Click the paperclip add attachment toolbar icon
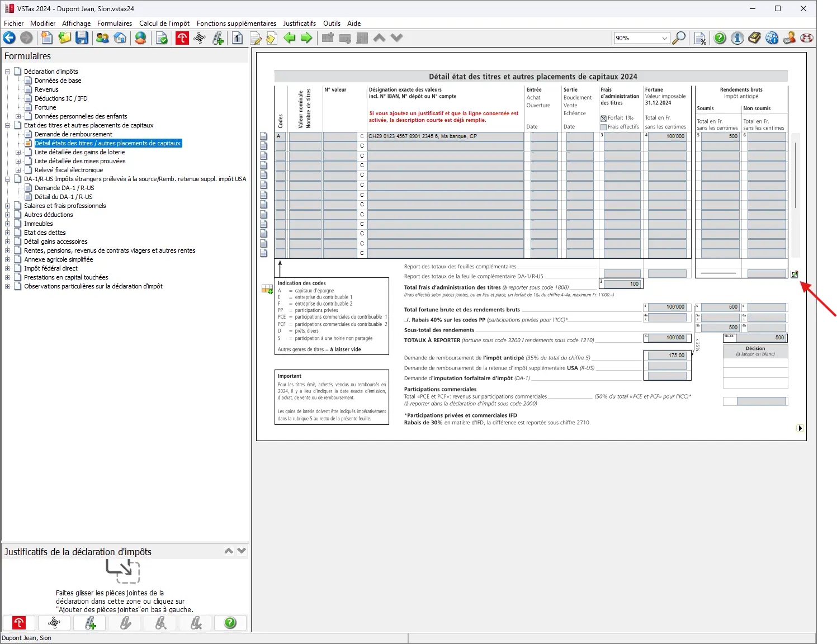 [x=218, y=38]
